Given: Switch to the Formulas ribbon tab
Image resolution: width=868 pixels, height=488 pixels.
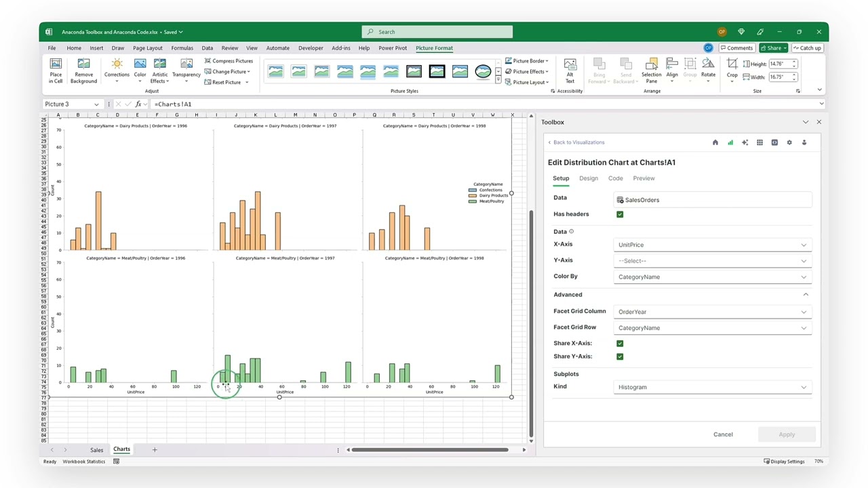Looking at the screenshot, I should point(182,48).
